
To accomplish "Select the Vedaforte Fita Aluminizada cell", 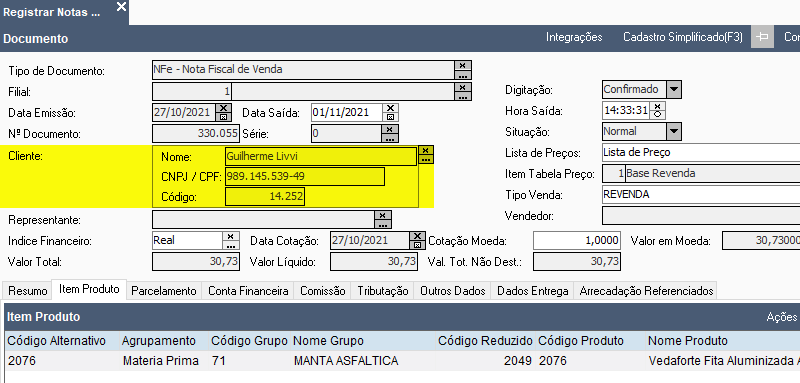I will click(723, 361).
